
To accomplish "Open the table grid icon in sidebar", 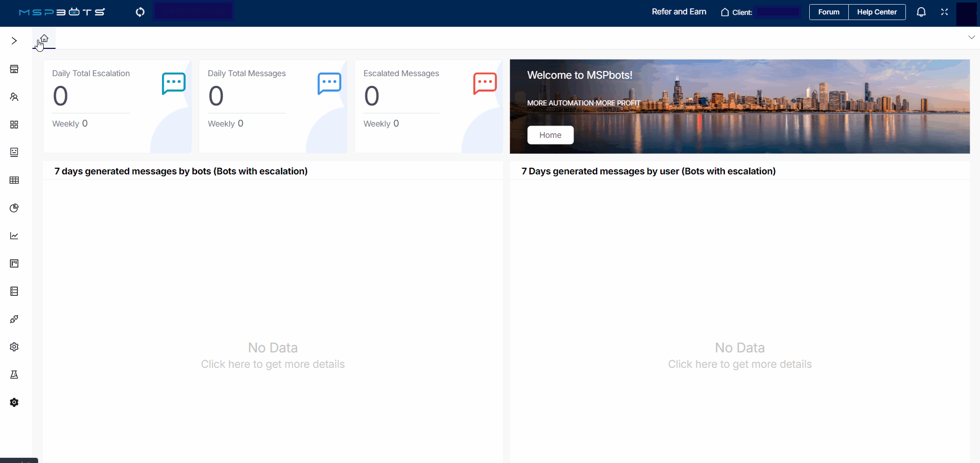I will (x=14, y=180).
